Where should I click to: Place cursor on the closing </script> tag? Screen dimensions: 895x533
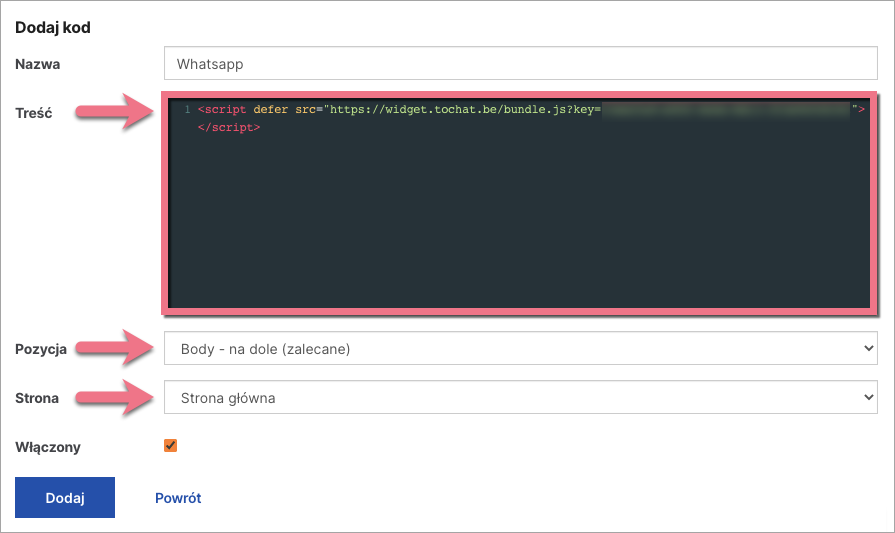coord(229,128)
